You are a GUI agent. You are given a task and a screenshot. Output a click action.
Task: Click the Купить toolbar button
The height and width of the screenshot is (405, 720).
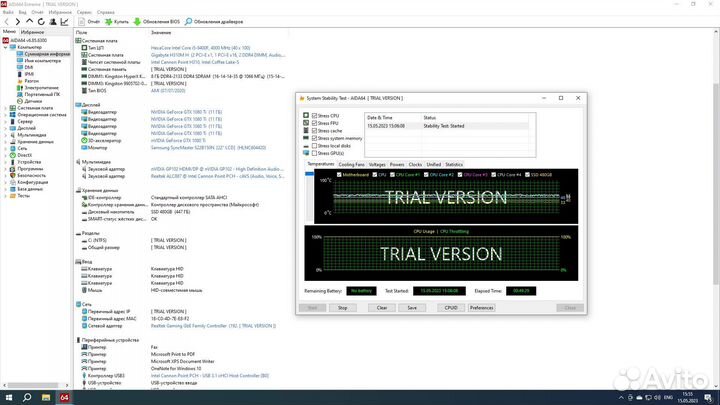coord(117,22)
